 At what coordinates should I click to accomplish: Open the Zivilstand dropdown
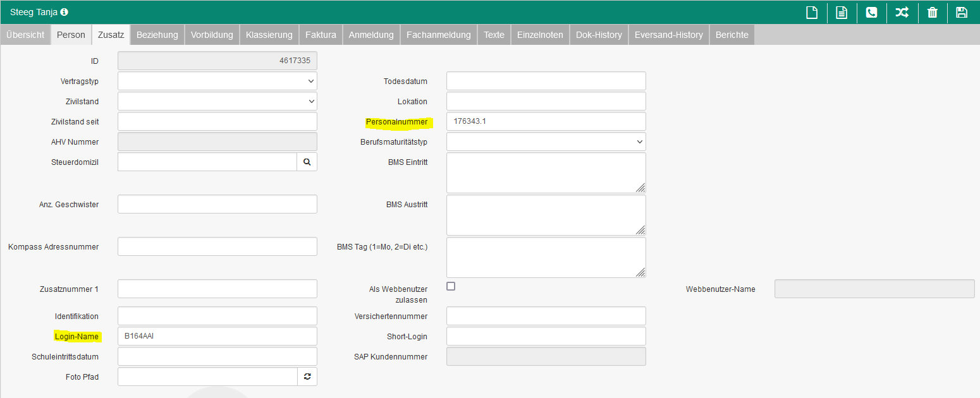[217, 101]
